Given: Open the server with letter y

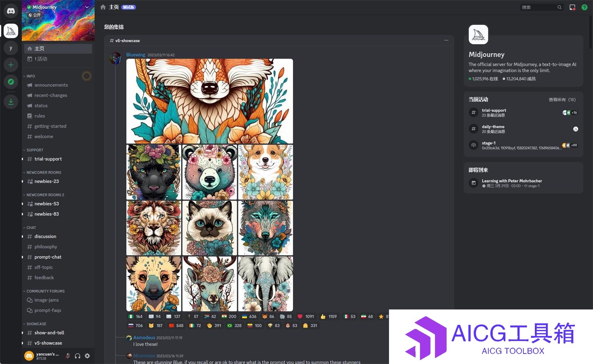Looking at the screenshot, I should 11,48.
